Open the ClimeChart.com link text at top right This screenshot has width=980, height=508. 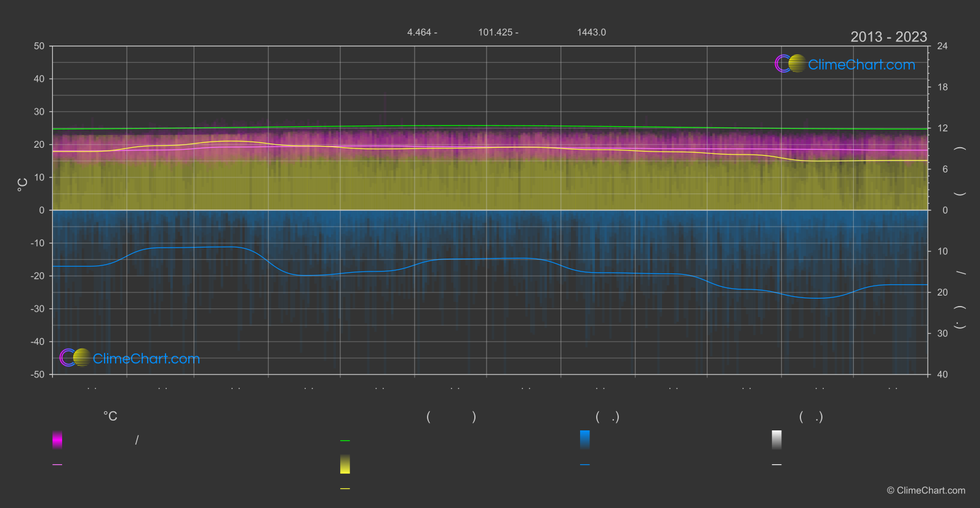tap(861, 65)
